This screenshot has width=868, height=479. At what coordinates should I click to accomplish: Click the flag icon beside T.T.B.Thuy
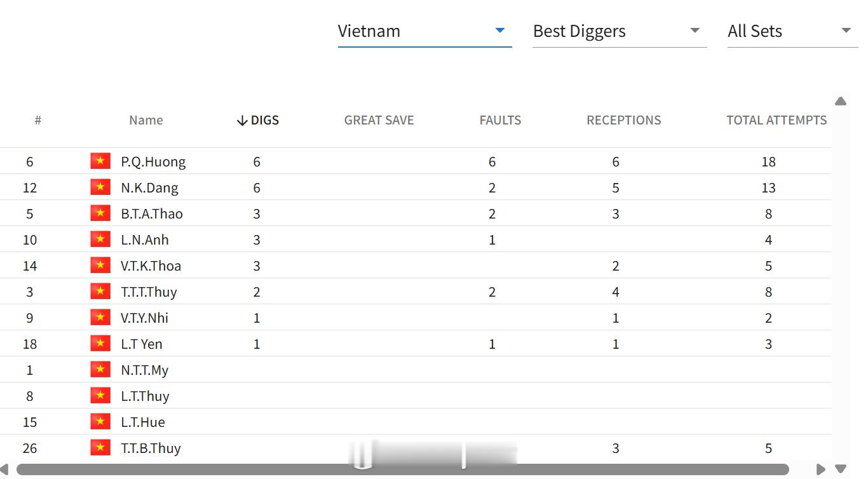[100, 447]
